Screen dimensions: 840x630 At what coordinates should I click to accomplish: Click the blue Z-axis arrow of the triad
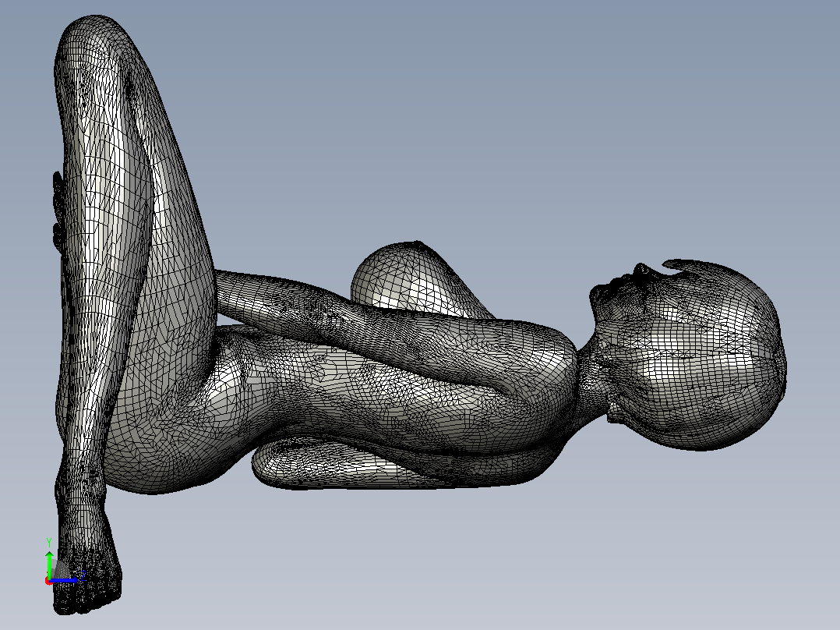pos(64,579)
